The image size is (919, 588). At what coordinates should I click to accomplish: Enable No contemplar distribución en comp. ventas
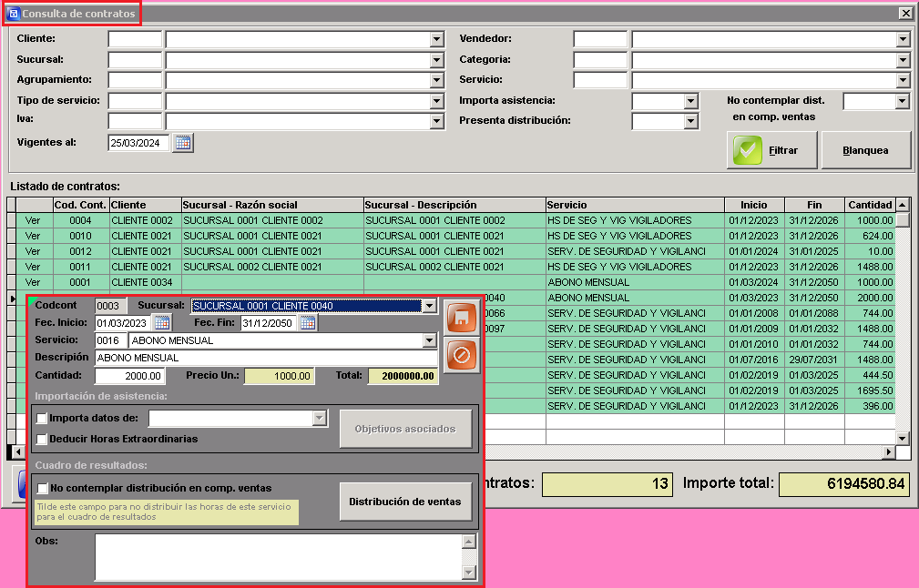point(42,489)
